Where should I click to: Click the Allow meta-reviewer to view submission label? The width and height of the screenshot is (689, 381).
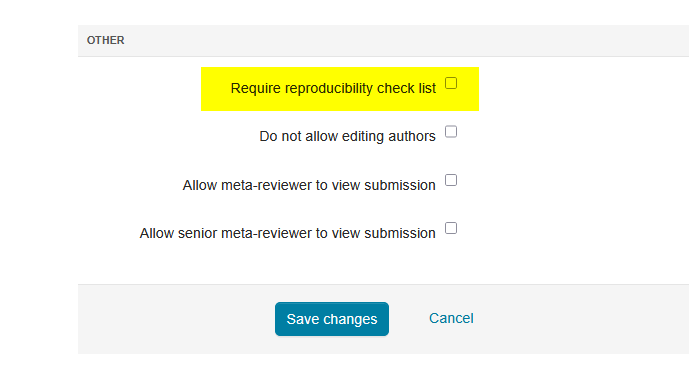[309, 185]
